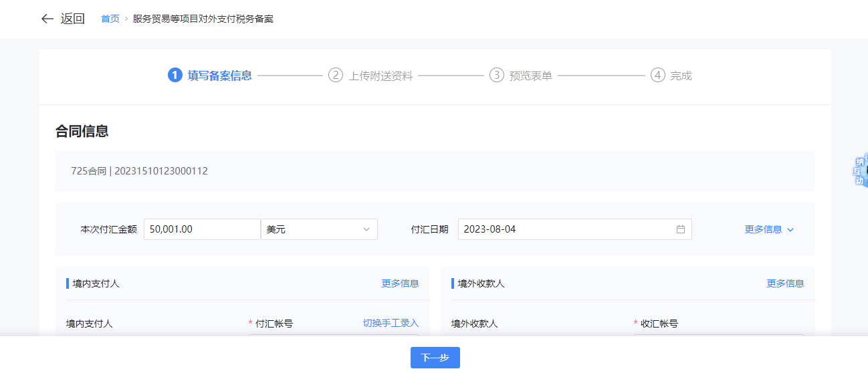Click the 合同信息 section heading
The image size is (868, 373).
click(82, 131)
